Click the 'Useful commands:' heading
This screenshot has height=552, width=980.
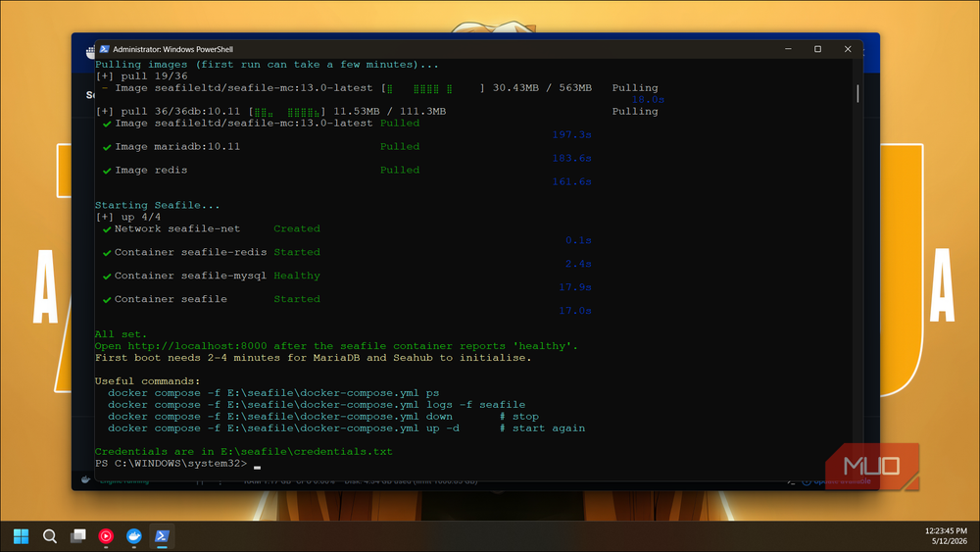[148, 381]
